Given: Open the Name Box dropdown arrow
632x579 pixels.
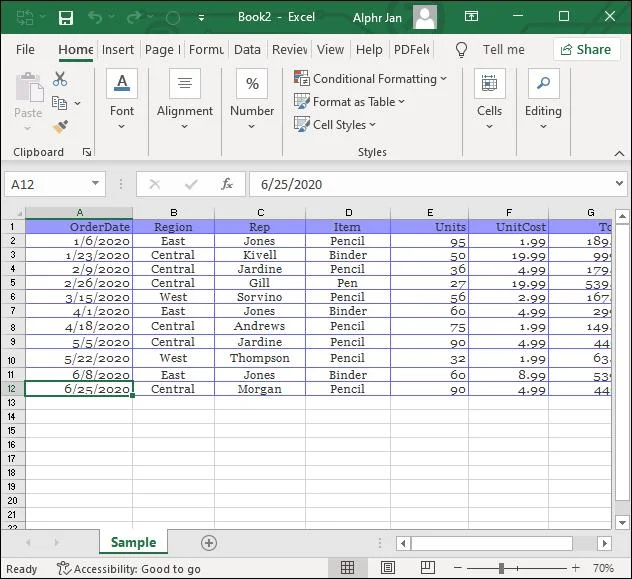Looking at the screenshot, I should (x=96, y=183).
